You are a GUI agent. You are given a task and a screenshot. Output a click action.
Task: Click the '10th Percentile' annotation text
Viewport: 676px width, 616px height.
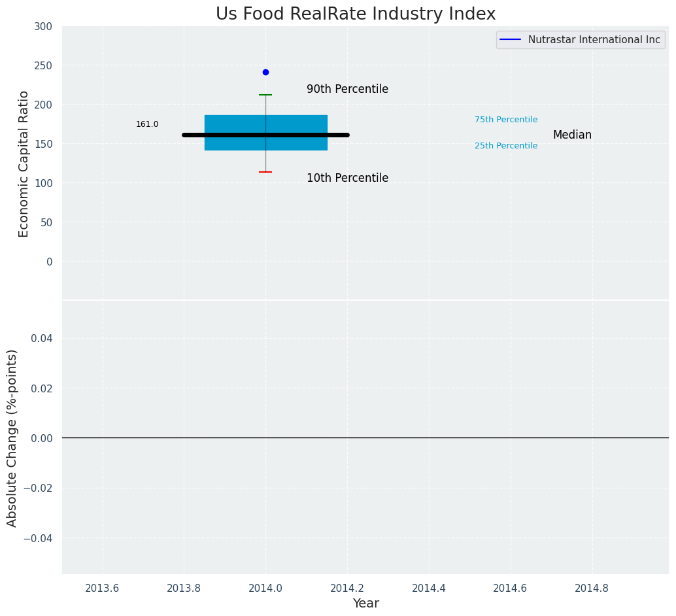[x=347, y=179]
